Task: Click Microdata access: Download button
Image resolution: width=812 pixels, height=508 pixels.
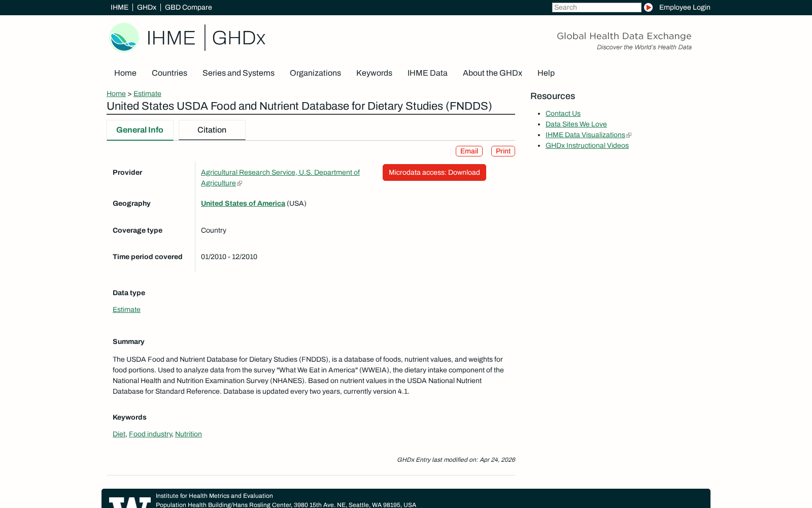Action: [434, 172]
